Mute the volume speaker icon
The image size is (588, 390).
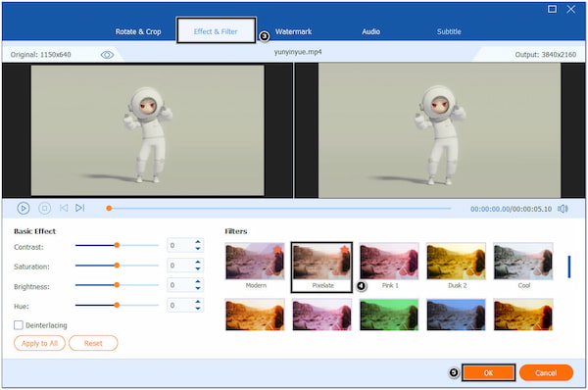pos(563,209)
